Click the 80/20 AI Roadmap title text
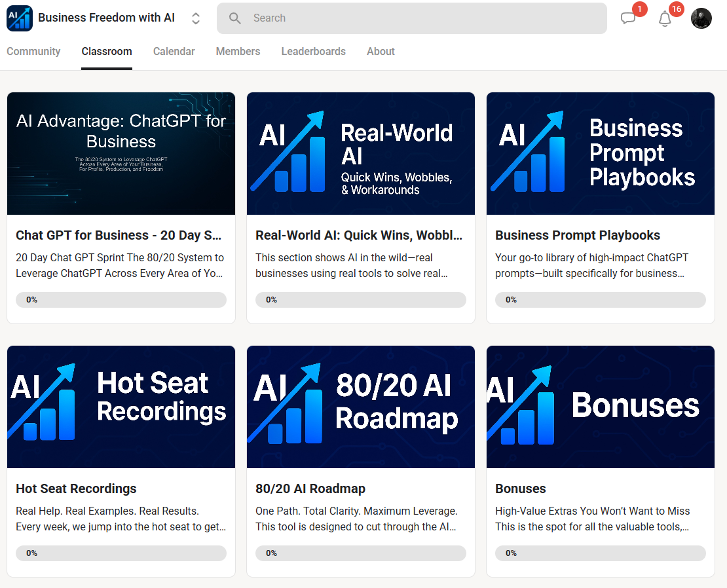This screenshot has width=727, height=588. click(x=310, y=489)
